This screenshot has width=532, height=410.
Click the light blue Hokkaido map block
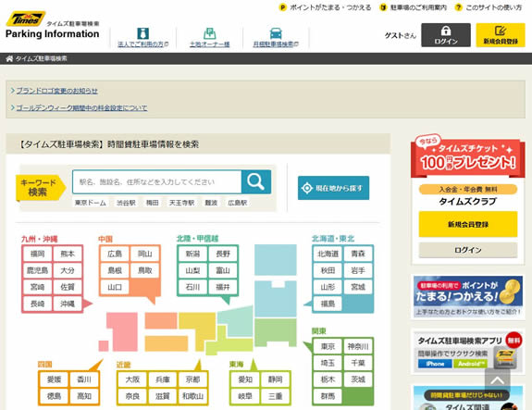pyautogui.click(x=275, y=260)
